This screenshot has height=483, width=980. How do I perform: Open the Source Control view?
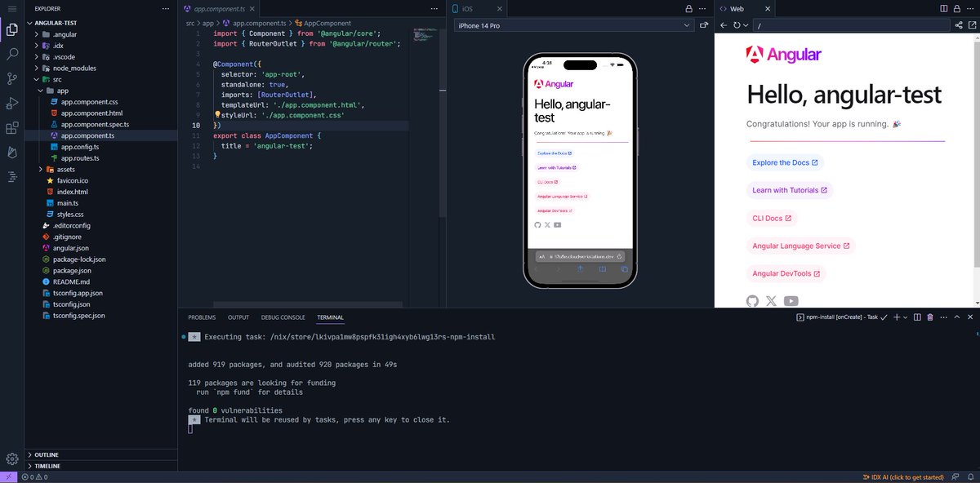point(12,79)
